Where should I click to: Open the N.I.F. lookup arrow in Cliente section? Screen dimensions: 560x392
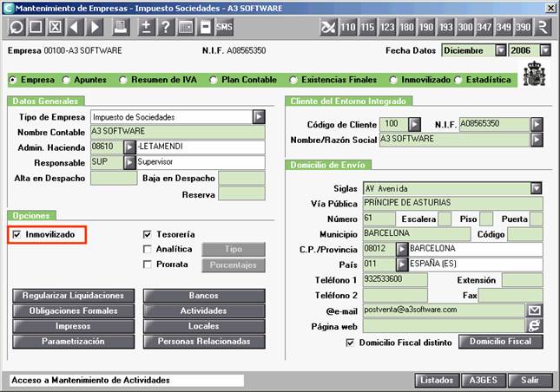click(537, 124)
